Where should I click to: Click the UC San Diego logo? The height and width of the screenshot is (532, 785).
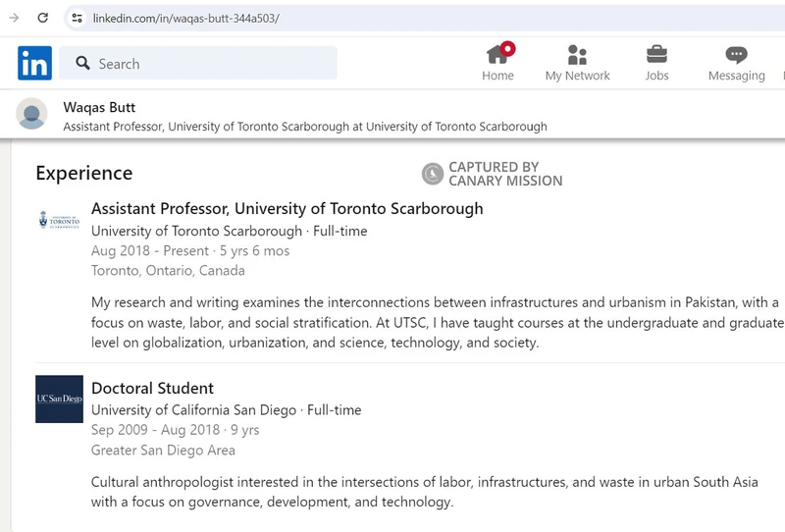coord(59,399)
